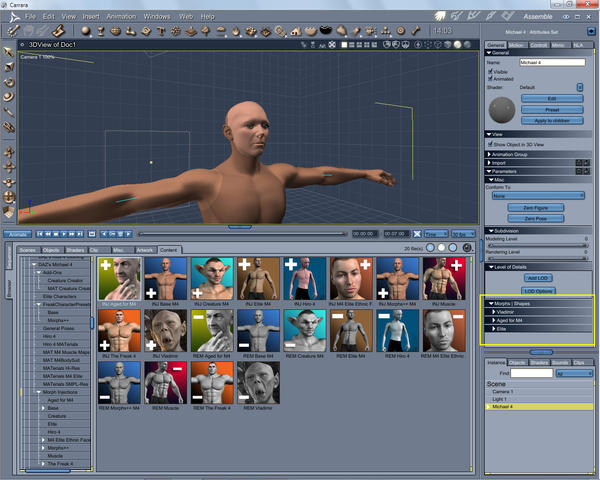This screenshot has height=480, width=600.
Task: Expand the Vladimir morph group
Action: point(494,312)
